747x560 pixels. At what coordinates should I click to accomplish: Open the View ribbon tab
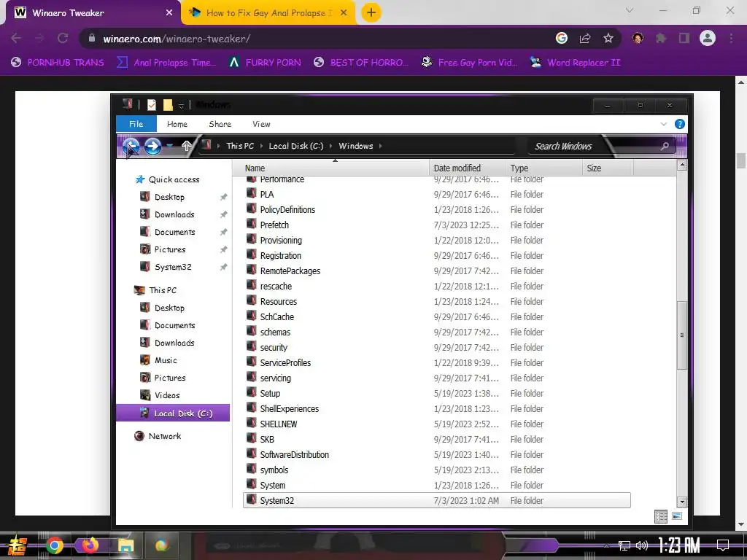[x=261, y=124]
